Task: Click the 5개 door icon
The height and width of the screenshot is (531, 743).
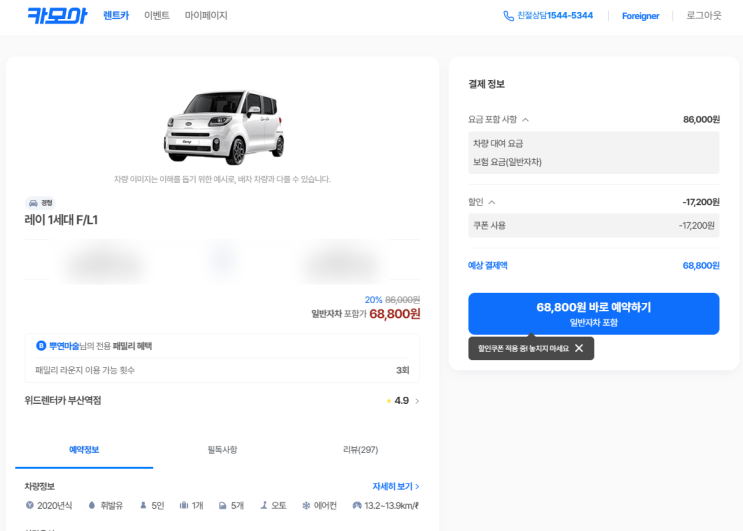Action: point(223,505)
